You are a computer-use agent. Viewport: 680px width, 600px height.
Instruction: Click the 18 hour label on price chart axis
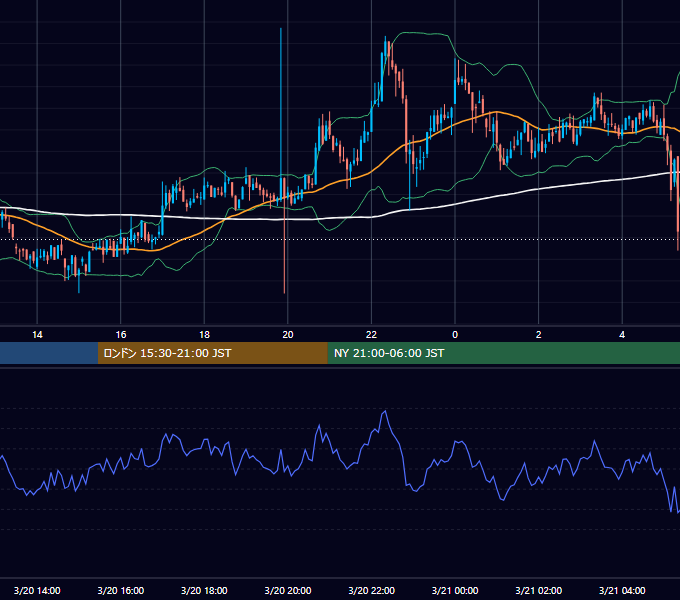tap(204, 335)
